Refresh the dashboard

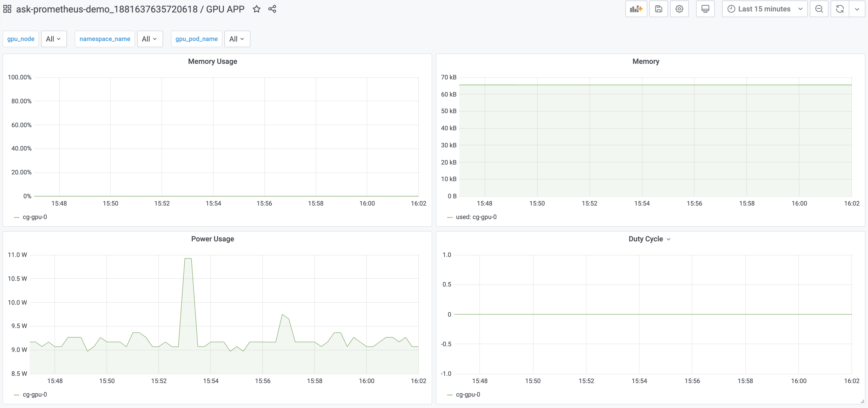(x=840, y=9)
